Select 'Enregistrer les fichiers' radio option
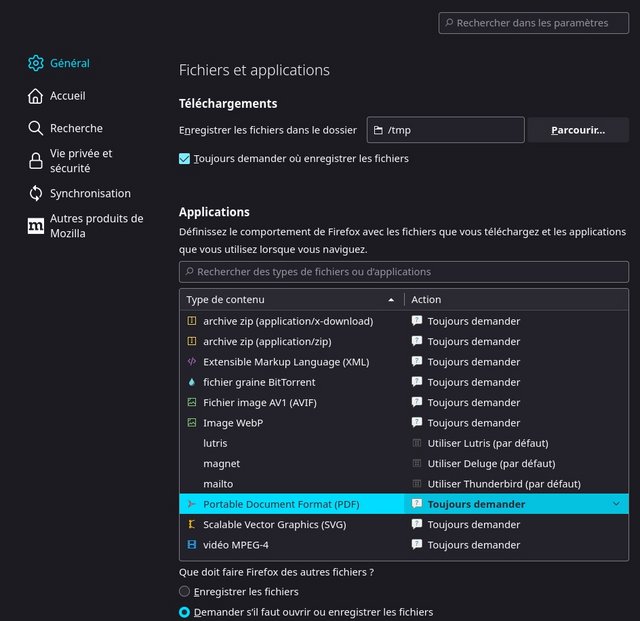 [184, 592]
